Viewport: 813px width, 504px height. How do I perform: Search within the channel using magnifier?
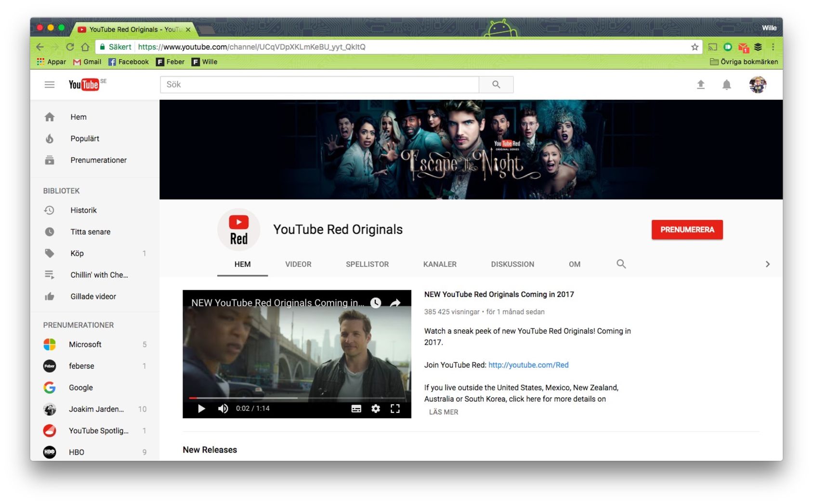(621, 264)
